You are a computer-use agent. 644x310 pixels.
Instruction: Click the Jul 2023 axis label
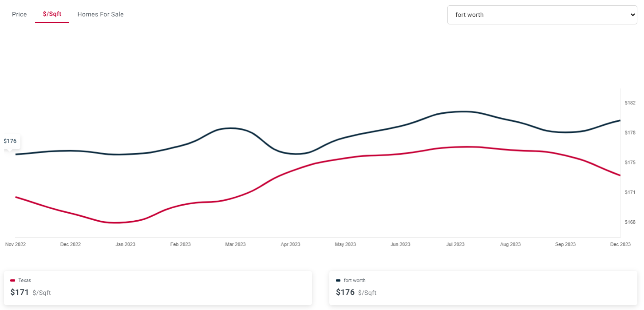click(x=455, y=244)
